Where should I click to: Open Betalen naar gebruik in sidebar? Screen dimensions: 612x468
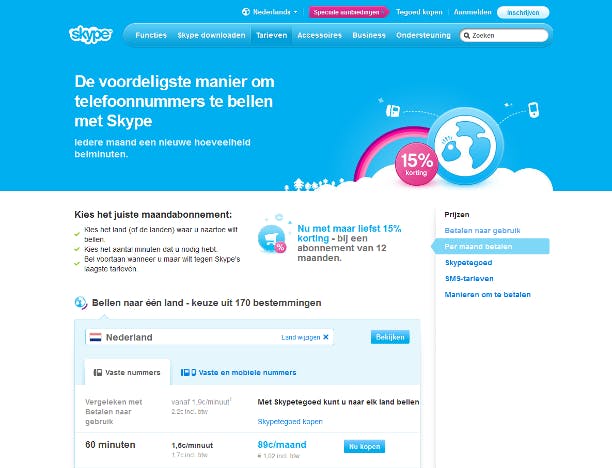tap(482, 231)
